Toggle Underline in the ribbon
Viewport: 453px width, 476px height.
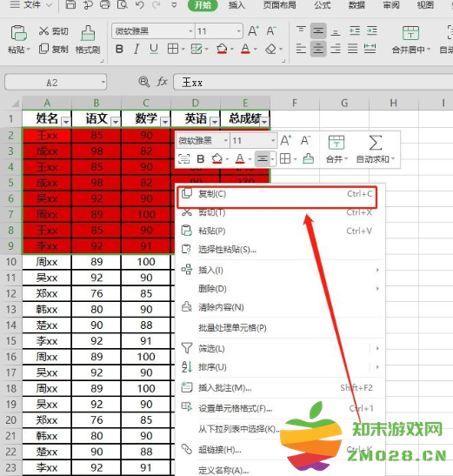(154, 49)
